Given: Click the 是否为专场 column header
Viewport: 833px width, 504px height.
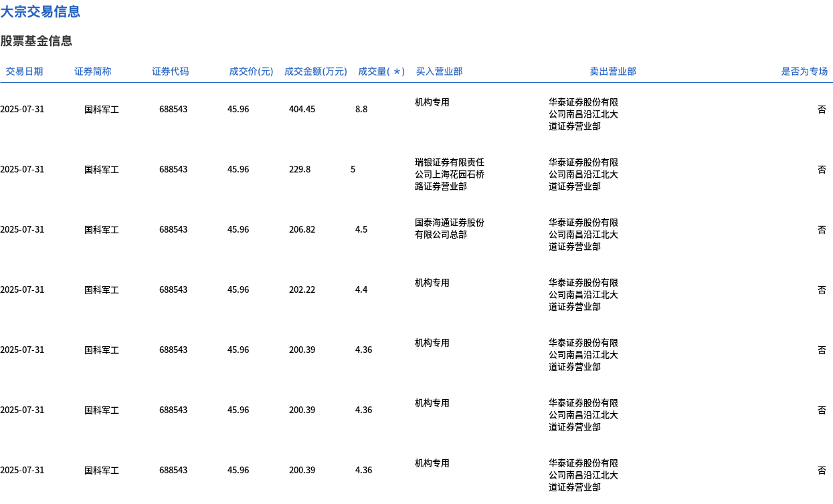Looking at the screenshot, I should pyautogui.click(x=804, y=72).
